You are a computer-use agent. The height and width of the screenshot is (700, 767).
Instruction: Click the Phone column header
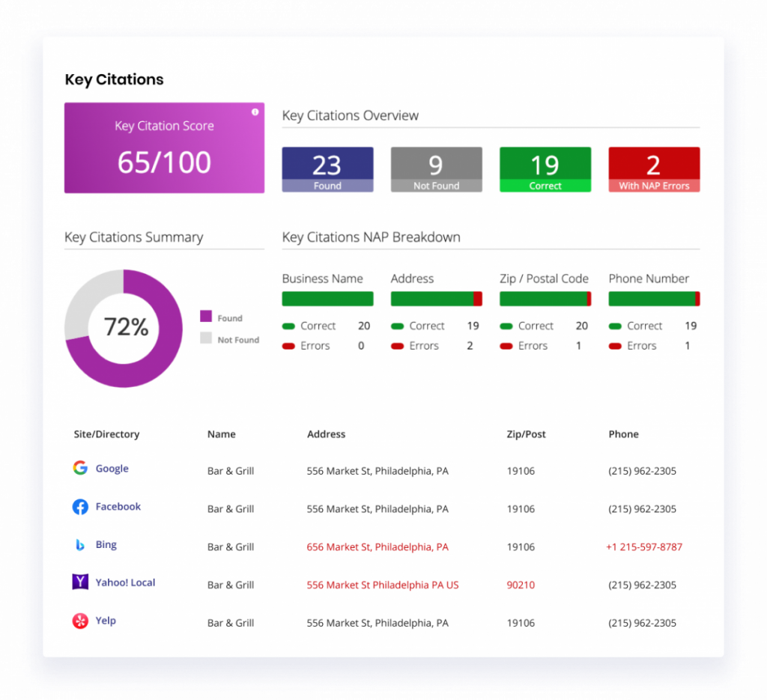coord(624,434)
